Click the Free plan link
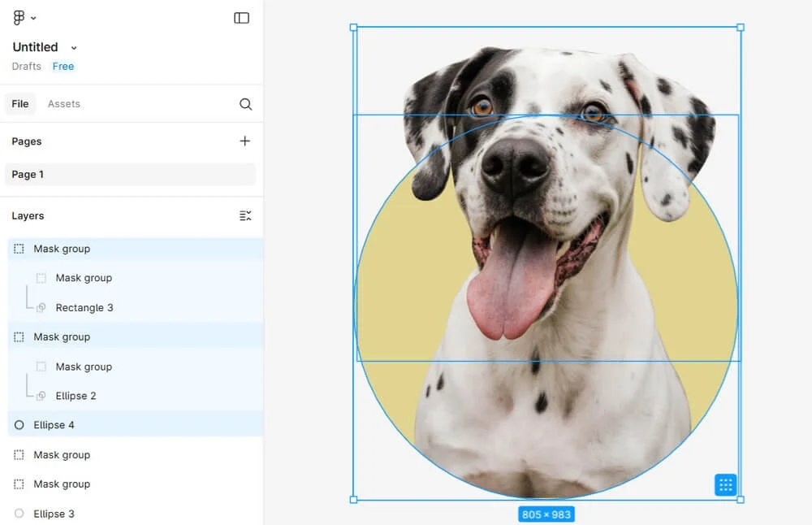The height and width of the screenshot is (525, 812). [63, 67]
